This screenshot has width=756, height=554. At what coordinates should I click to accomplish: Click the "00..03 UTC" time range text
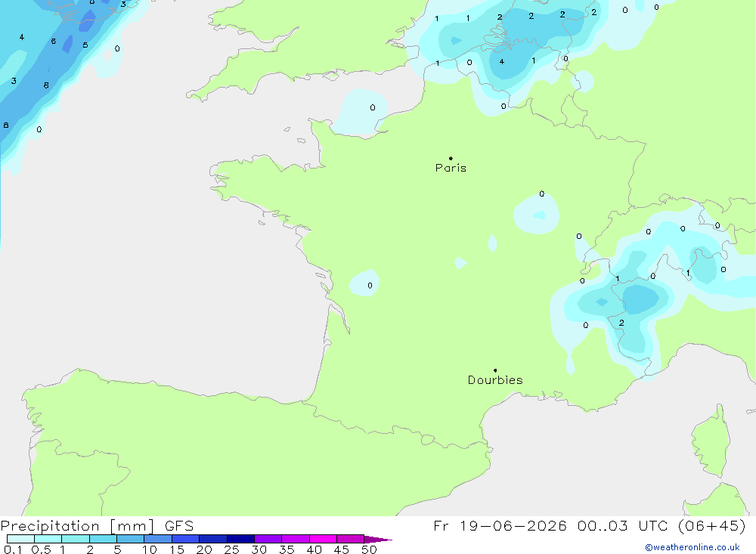pyautogui.click(x=621, y=525)
